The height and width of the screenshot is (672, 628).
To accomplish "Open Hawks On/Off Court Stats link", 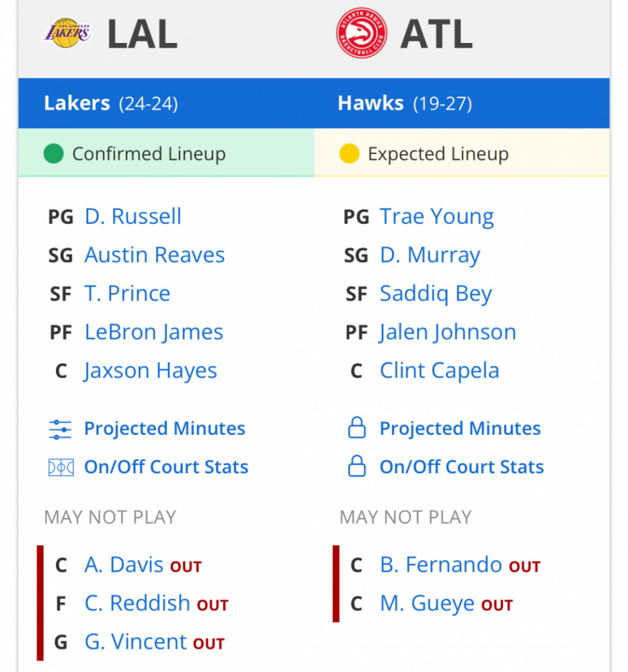I will pos(462,467).
